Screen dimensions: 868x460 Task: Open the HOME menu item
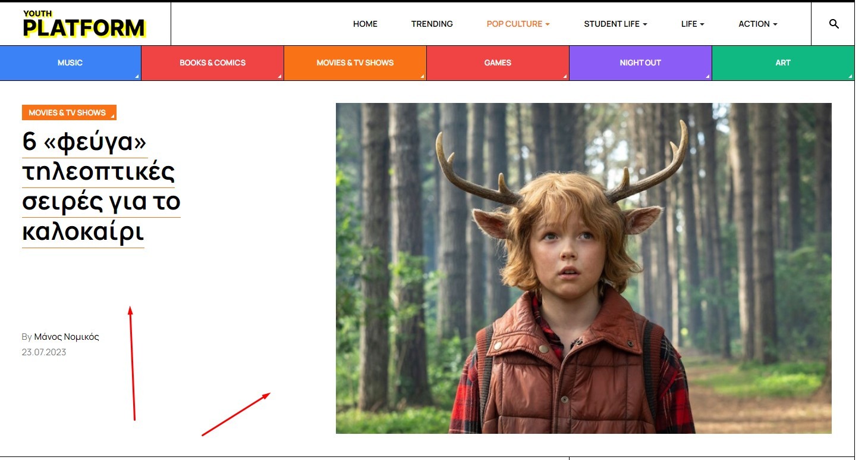(365, 24)
